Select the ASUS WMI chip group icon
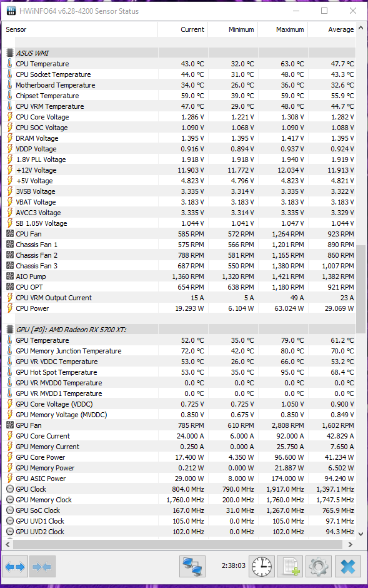 pyautogui.click(x=10, y=53)
